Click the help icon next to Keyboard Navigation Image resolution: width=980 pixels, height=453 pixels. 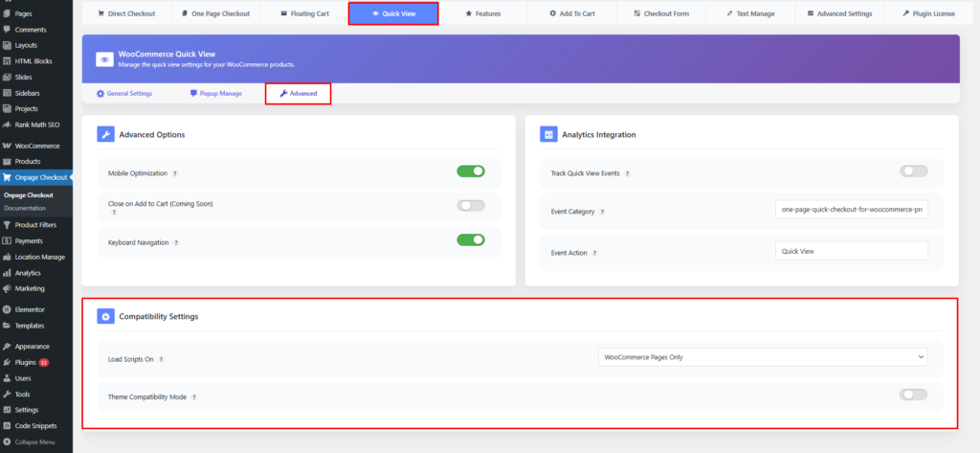[176, 243]
